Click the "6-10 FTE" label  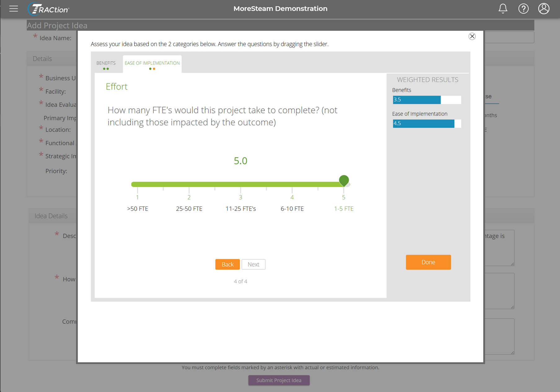point(292,209)
